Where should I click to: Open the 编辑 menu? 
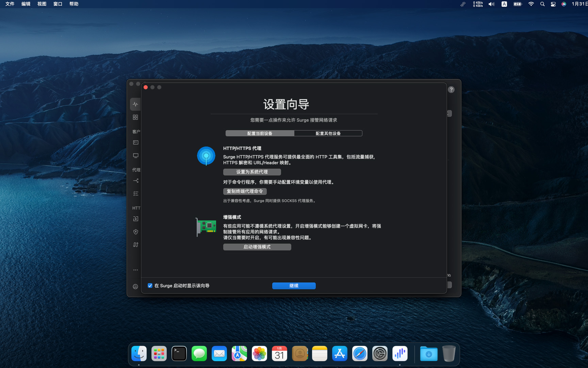pos(26,4)
